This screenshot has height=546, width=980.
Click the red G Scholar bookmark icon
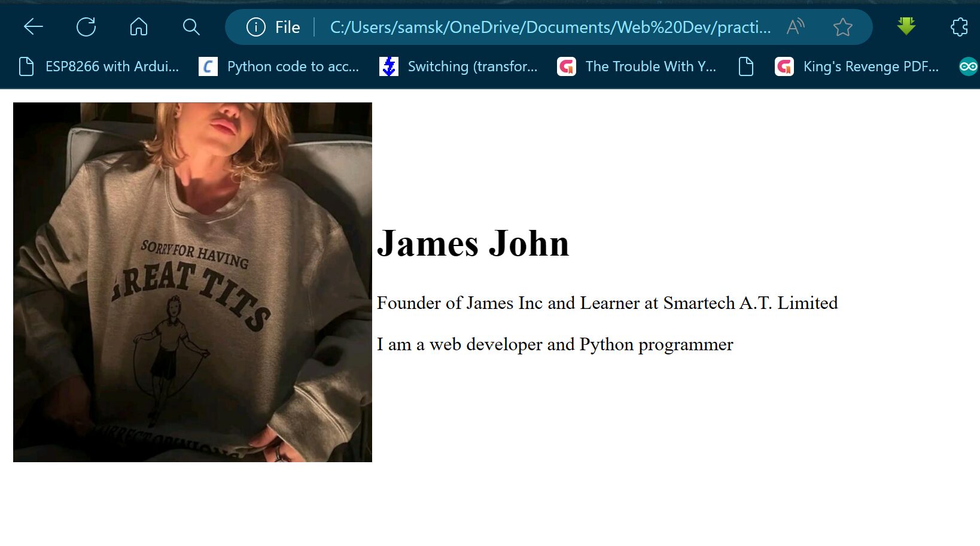565,66
